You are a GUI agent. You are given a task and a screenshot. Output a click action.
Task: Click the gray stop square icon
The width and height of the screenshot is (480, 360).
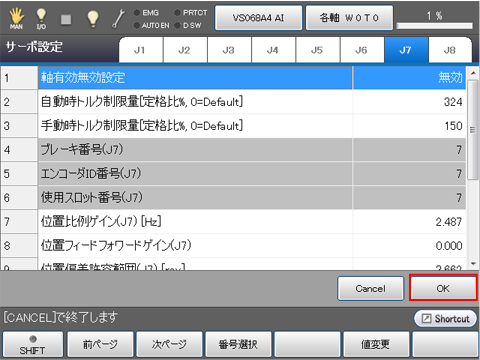point(66,19)
